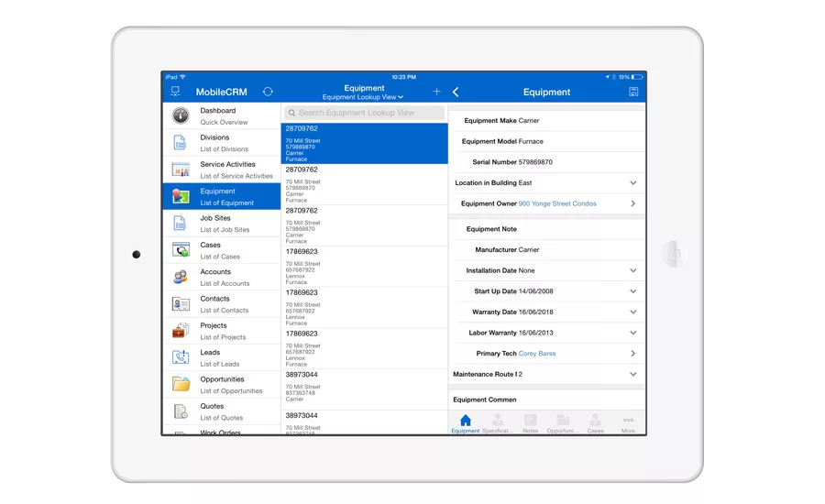
Task: Select the first 38973044 equipment row
Action: (364, 389)
